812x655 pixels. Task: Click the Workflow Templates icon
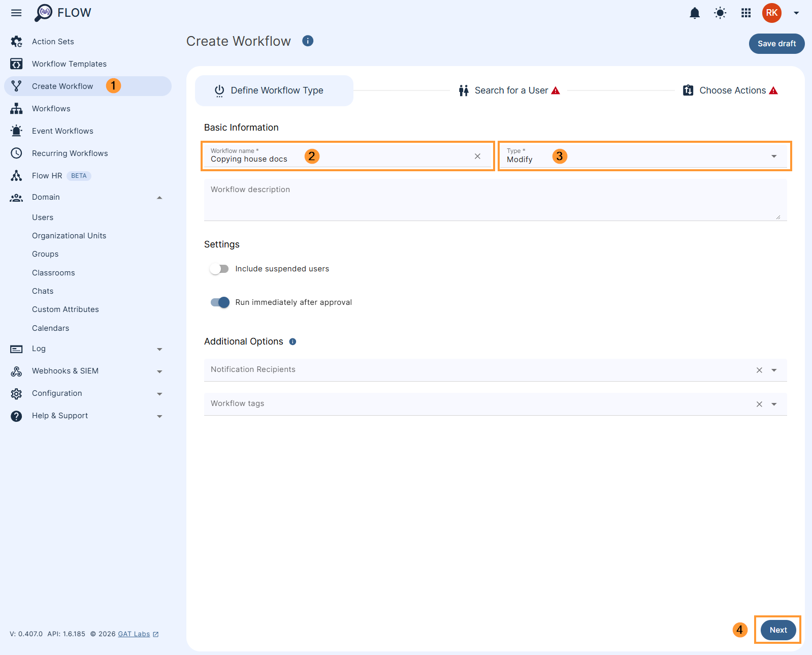[x=16, y=64]
